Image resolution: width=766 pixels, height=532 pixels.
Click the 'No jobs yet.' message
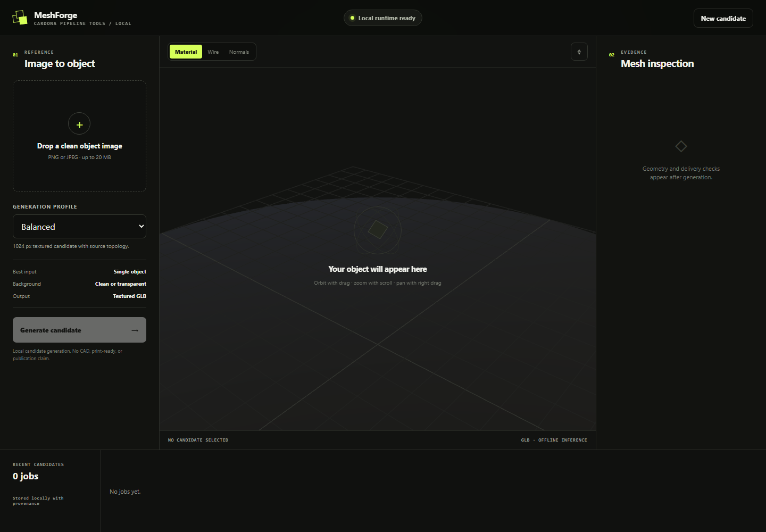[x=125, y=492]
